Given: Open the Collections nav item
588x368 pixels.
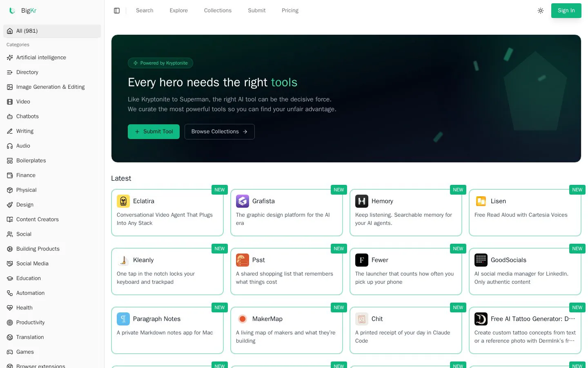Looking at the screenshot, I should [218, 11].
